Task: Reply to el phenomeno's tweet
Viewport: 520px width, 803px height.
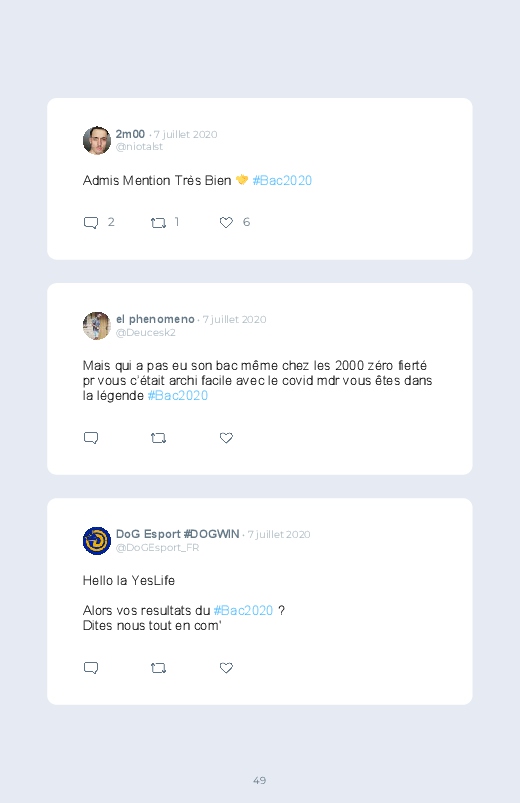Action: click(x=91, y=438)
